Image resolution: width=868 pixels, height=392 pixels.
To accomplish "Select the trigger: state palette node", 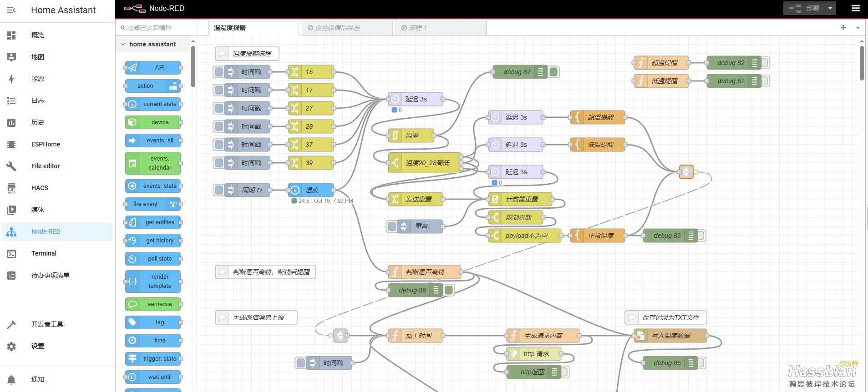I will tap(153, 358).
